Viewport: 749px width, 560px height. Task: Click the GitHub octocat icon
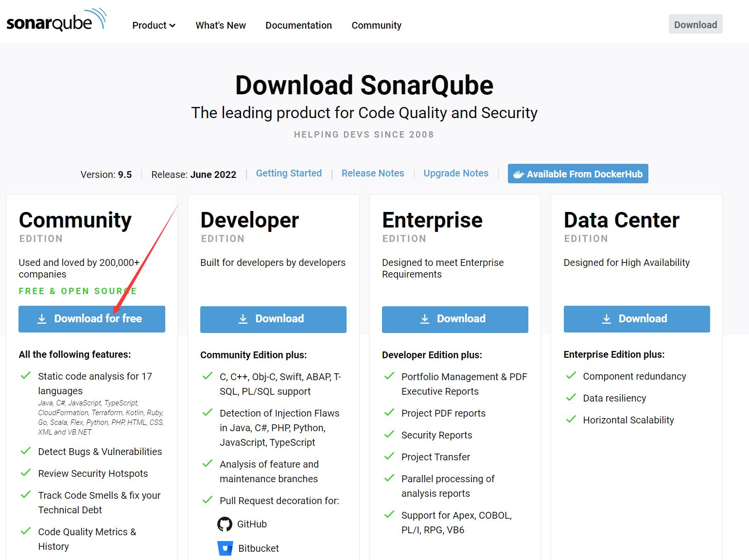point(225,524)
